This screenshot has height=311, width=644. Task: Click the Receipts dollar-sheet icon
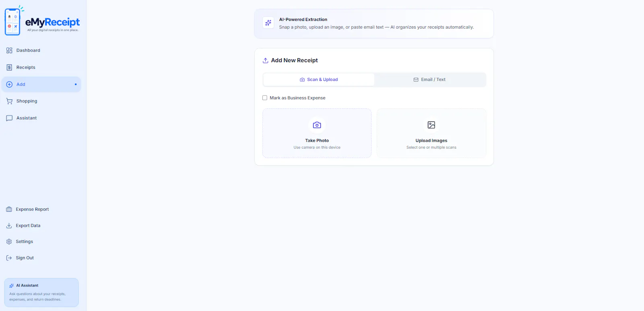(x=9, y=67)
